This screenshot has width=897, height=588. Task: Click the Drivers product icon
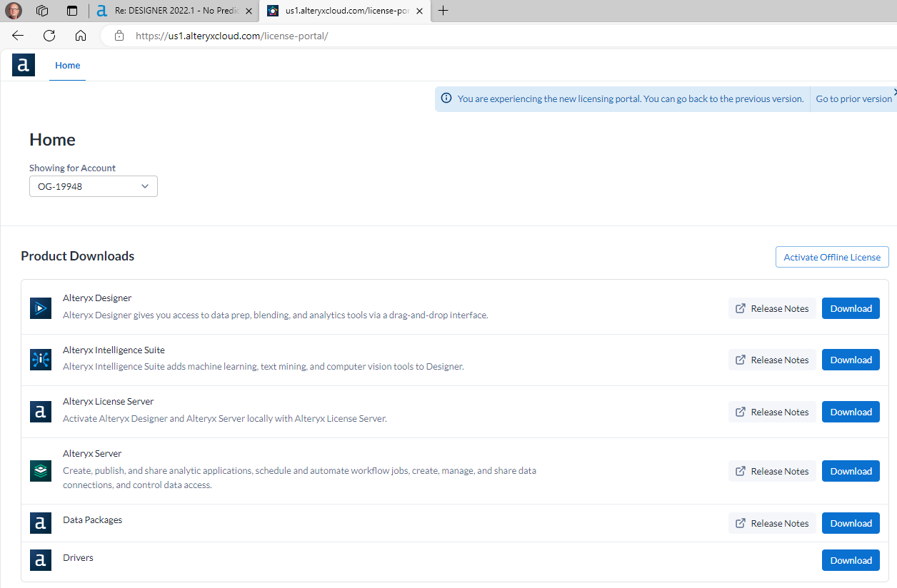coord(41,559)
